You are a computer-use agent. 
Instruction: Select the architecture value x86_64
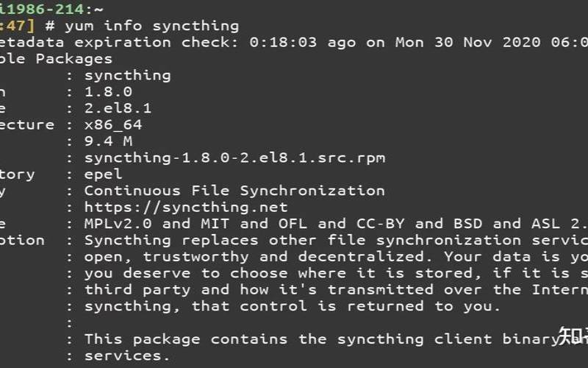[113, 124]
